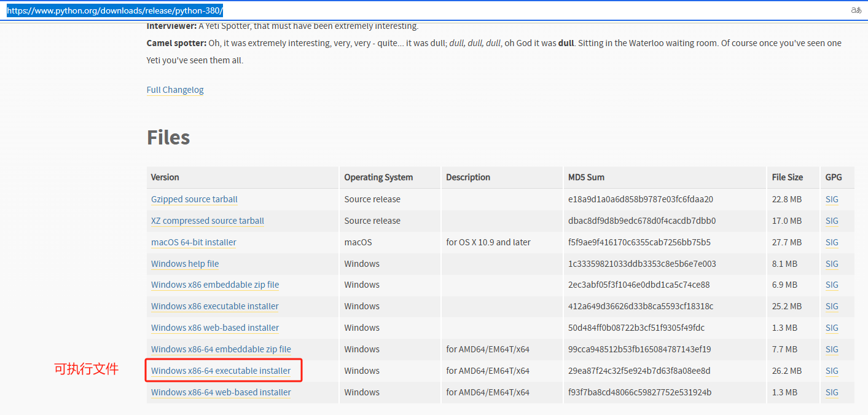
Task: Download Windows x86 web-based installer
Action: (215, 328)
